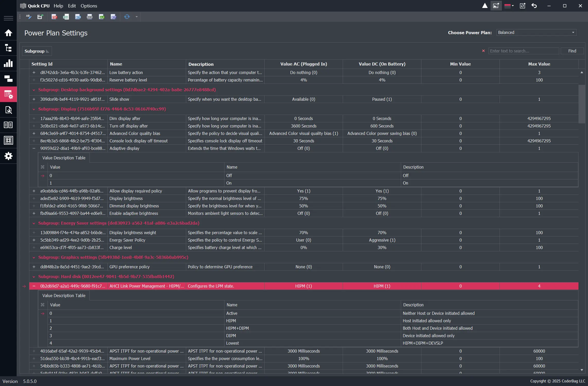Open the Options menu
This screenshot has height=386, width=588.
coord(89,6)
